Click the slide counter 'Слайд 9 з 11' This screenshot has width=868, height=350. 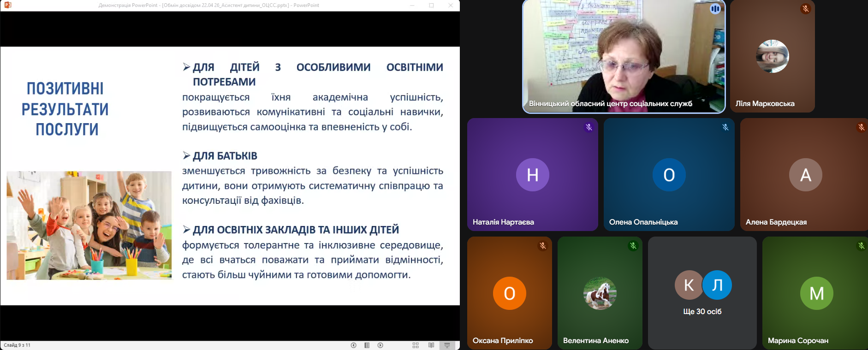click(17, 345)
